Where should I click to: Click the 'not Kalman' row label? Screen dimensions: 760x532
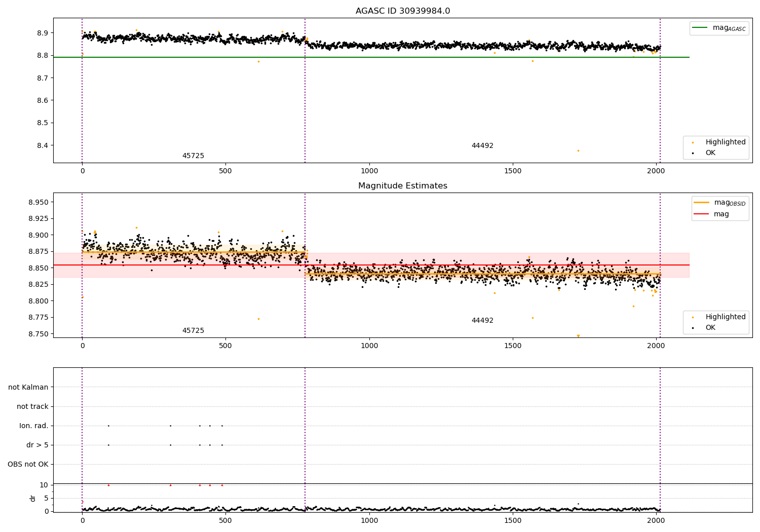28,387
